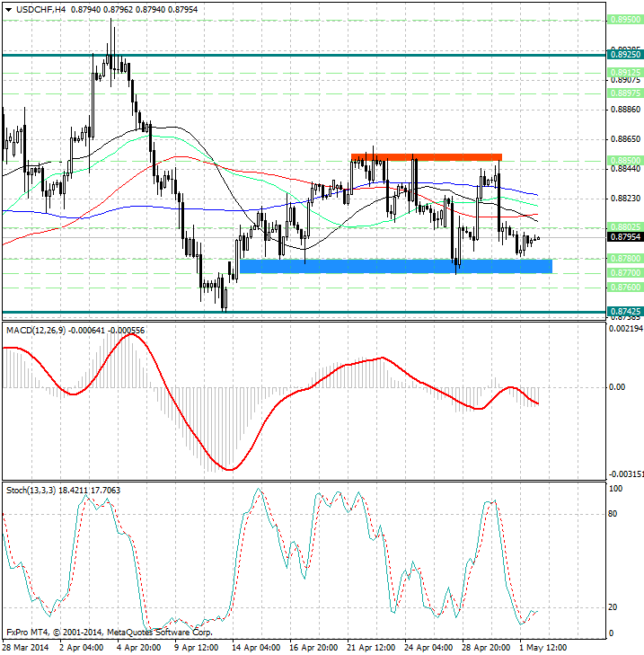Image resolution: width=644 pixels, height=655 pixels.
Task: Select the upper teal horizontal line at 0.89250
Action: (304, 55)
